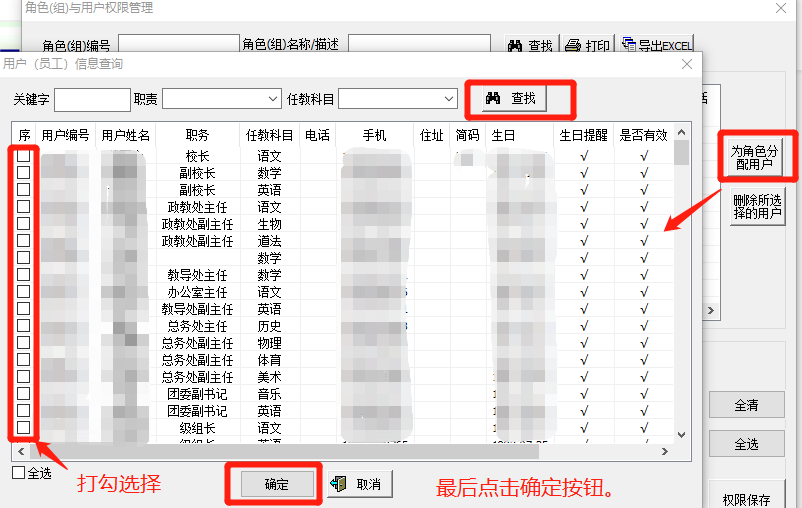The width and height of the screenshot is (802, 508).
Task: Click the 生日提醒 column header
Action: pos(584,135)
